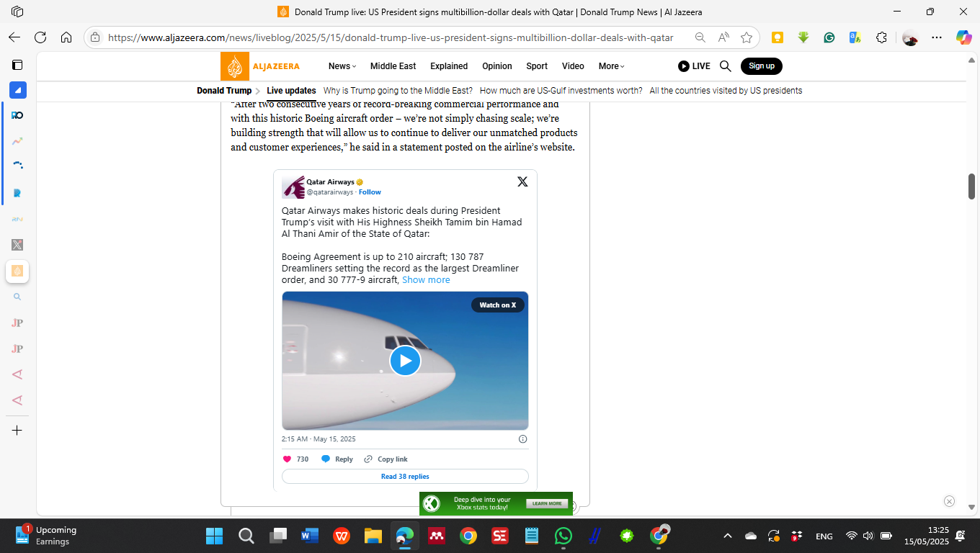This screenshot has width=980, height=553.
Task: Open File Explorer from the taskbar
Action: 373,536
